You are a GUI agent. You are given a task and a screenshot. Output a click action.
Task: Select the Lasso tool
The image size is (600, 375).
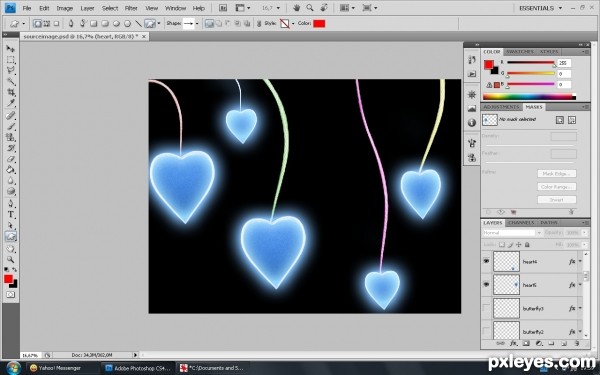[x=10, y=70]
